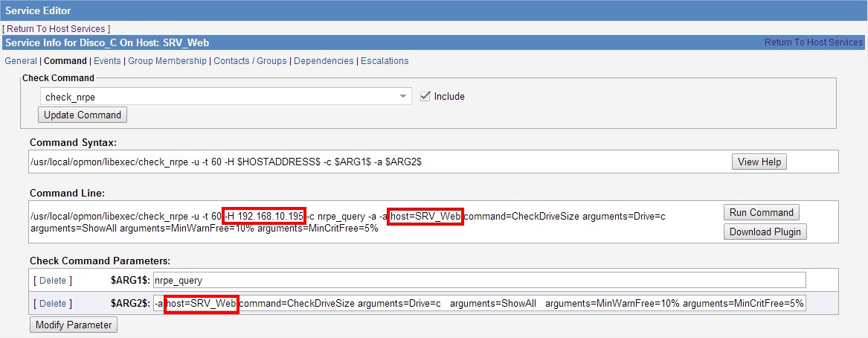Click the top-left Return To Host Services link
868x338 pixels.
[57, 28]
